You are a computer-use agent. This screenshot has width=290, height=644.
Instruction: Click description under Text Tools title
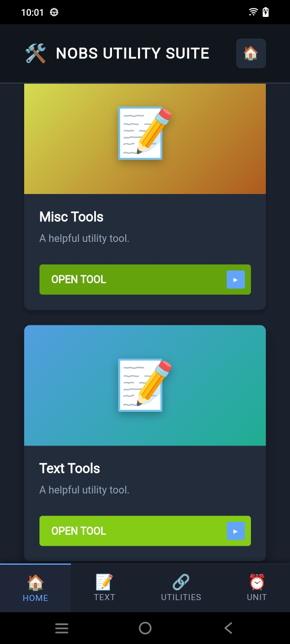coord(84,490)
